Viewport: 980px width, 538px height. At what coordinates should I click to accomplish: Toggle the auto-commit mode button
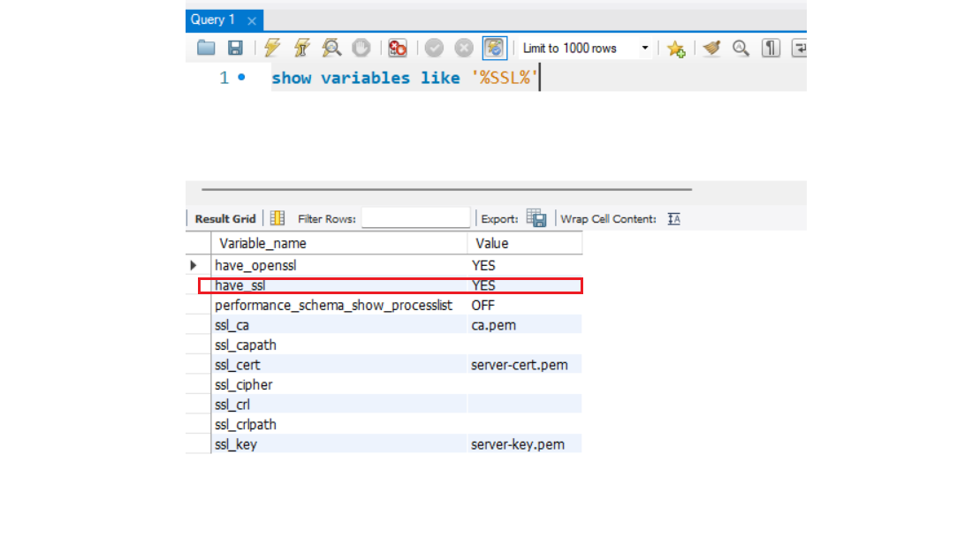coord(494,48)
